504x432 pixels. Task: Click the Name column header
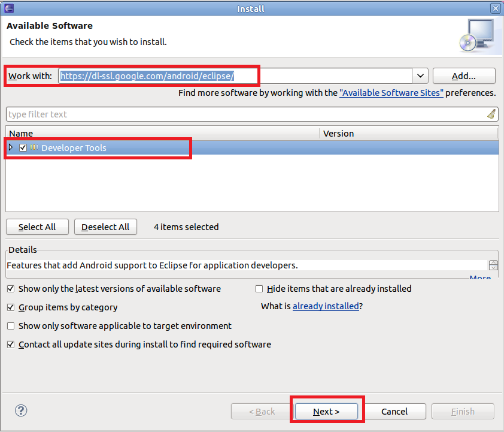point(162,133)
